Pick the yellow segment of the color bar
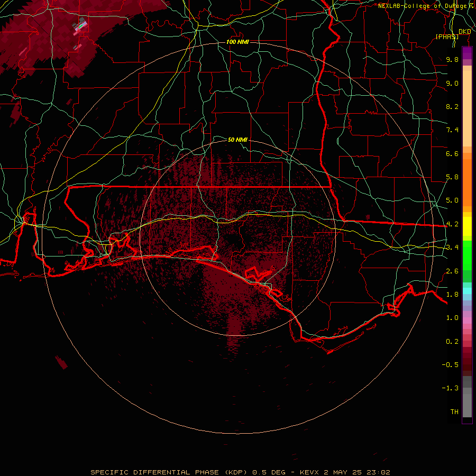Screen dimensions: 476x476 click(467, 226)
